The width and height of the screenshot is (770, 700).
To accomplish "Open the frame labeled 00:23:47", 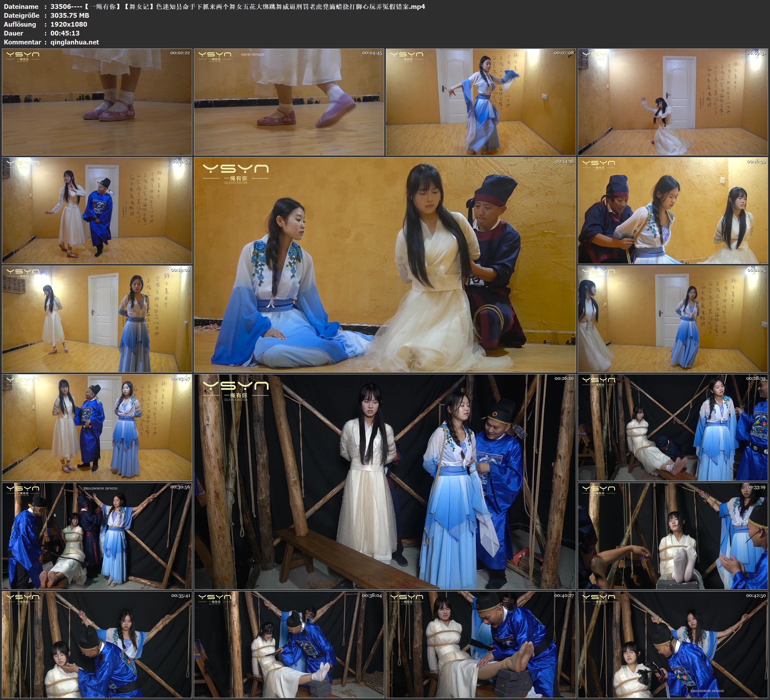I will (x=97, y=427).
